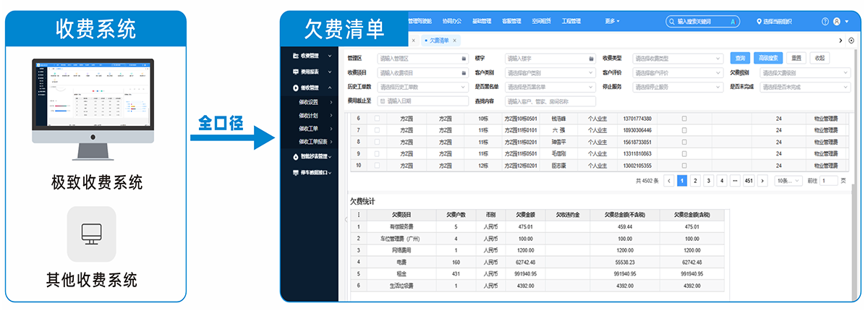Open the 欠费级别 dropdown
Screen dimensions: 868x311
tap(805, 72)
